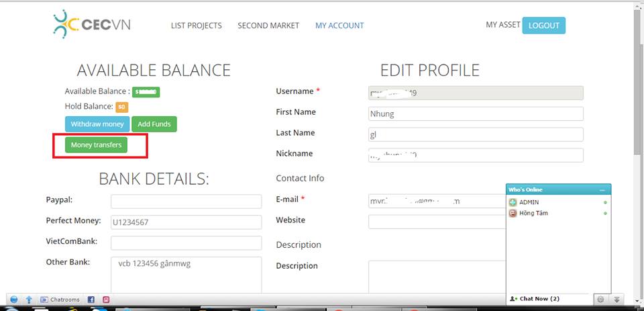Viewport: 644px width, 311px height.
Task: Click the Add Funds button
Action: coord(154,124)
